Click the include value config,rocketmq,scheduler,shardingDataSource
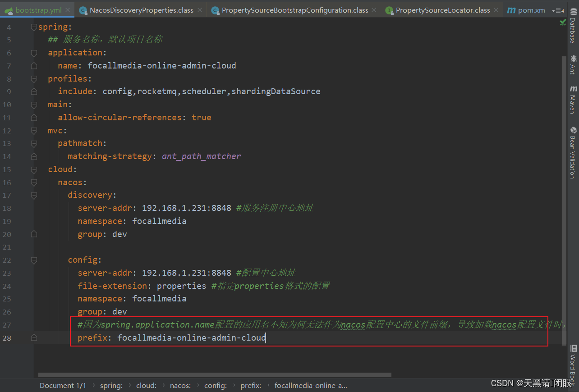Image resolution: width=579 pixels, height=392 pixels. tap(211, 91)
